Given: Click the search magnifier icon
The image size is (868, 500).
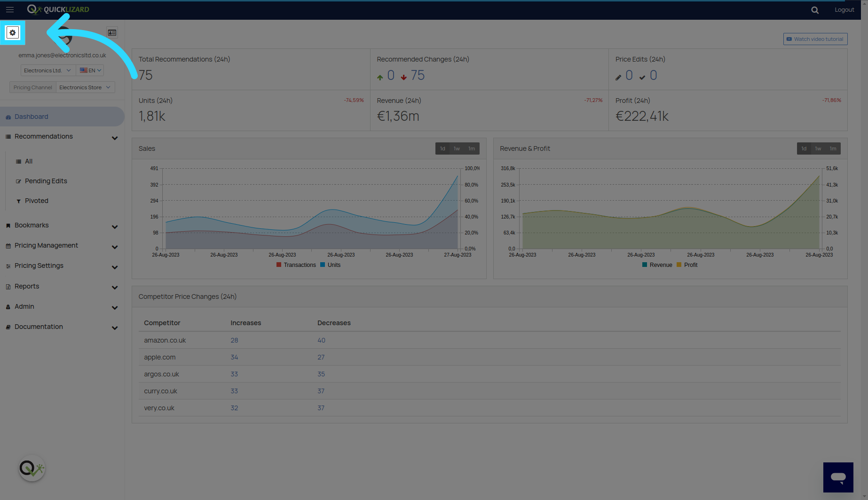Looking at the screenshot, I should pyautogui.click(x=815, y=10).
